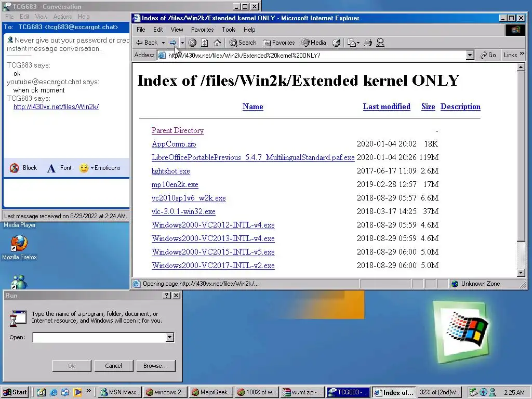Click the MSN Messenger desktop icon below Firefox
The image size is (532, 399).
click(19, 282)
